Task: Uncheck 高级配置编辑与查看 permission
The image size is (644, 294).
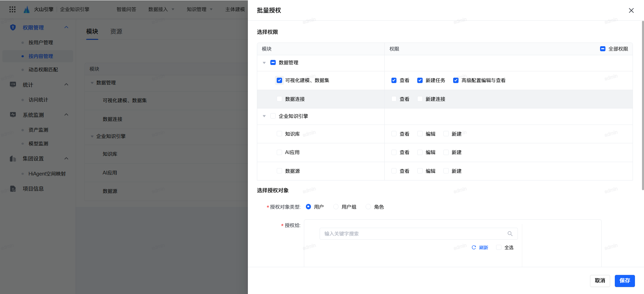Action: click(455, 80)
